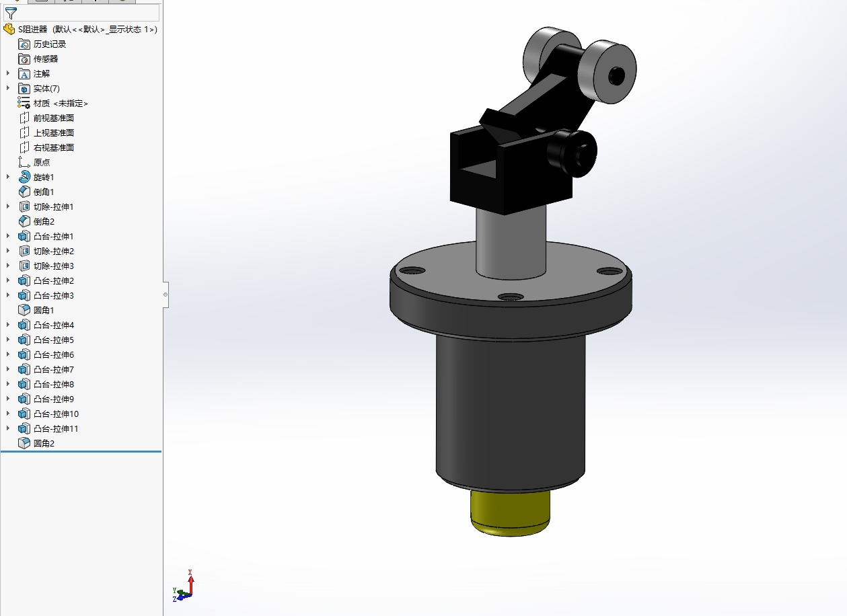Expand the 凸台-拉伸1 feature
The width and height of the screenshot is (847, 616).
[8, 236]
